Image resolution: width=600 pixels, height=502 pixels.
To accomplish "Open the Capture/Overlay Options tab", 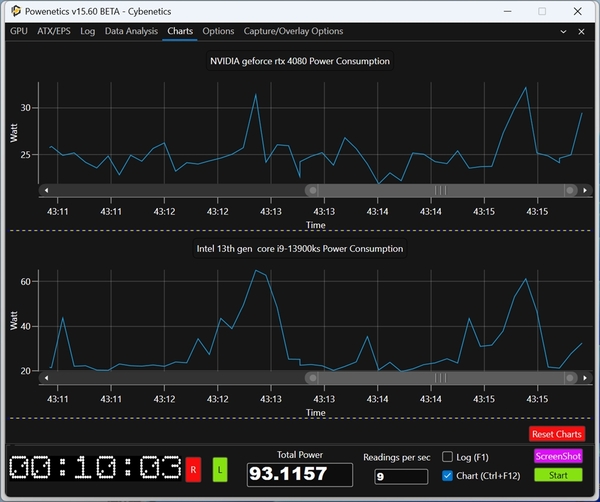I will (293, 31).
